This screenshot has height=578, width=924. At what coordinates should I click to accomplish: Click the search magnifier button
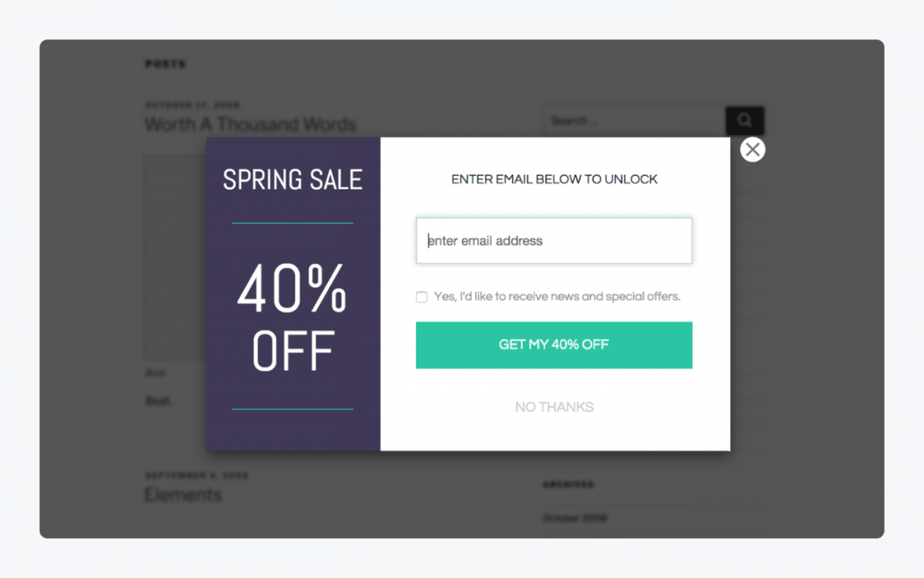click(744, 120)
